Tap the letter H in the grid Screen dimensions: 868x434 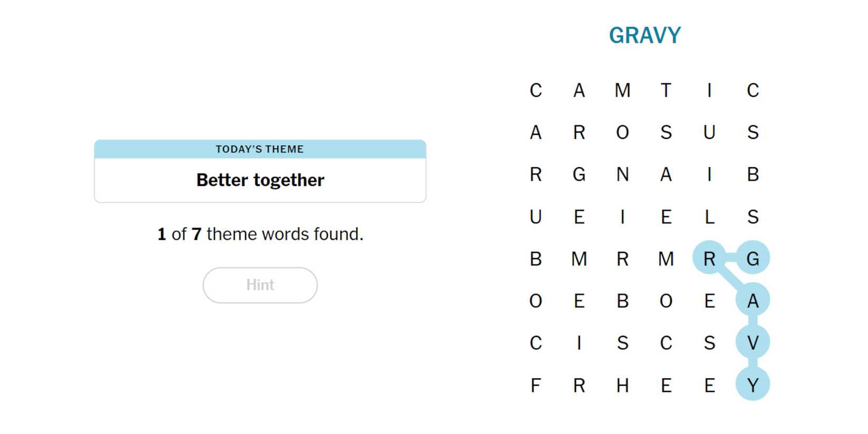(622, 386)
